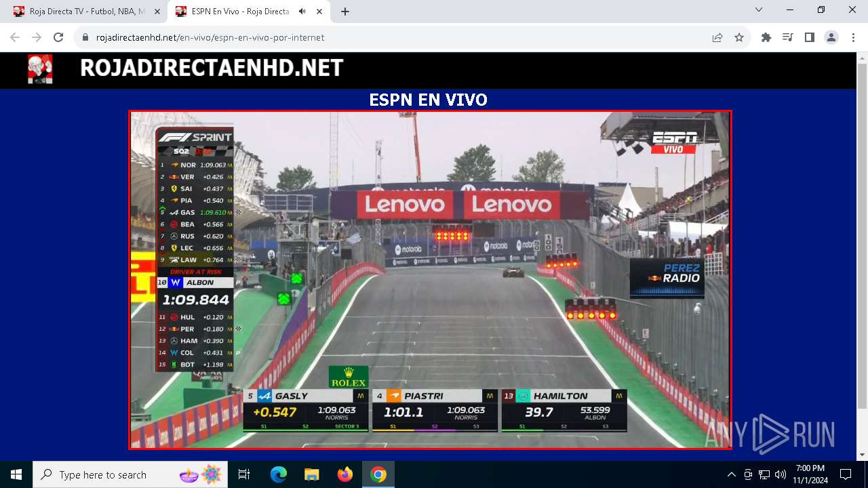Open Task View in taskbar

pos(244,474)
